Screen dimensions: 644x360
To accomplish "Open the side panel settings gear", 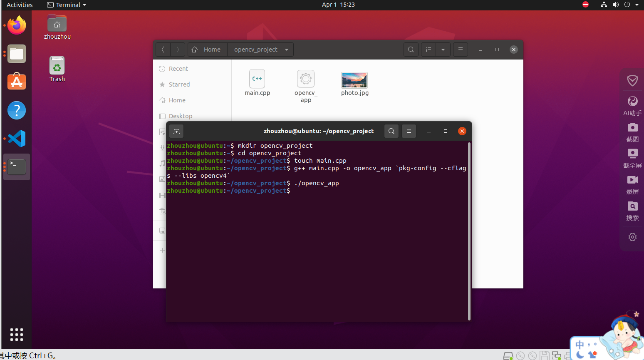I will [632, 237].
